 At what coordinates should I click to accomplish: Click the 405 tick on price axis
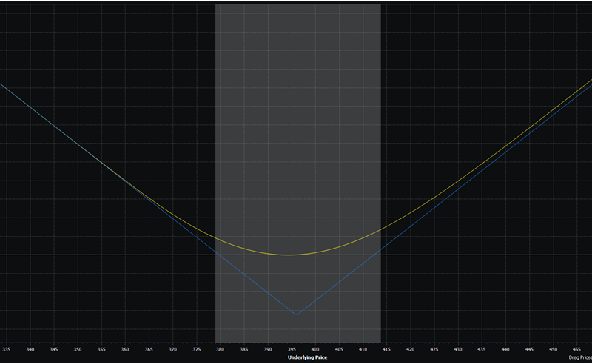coord(339,348)
